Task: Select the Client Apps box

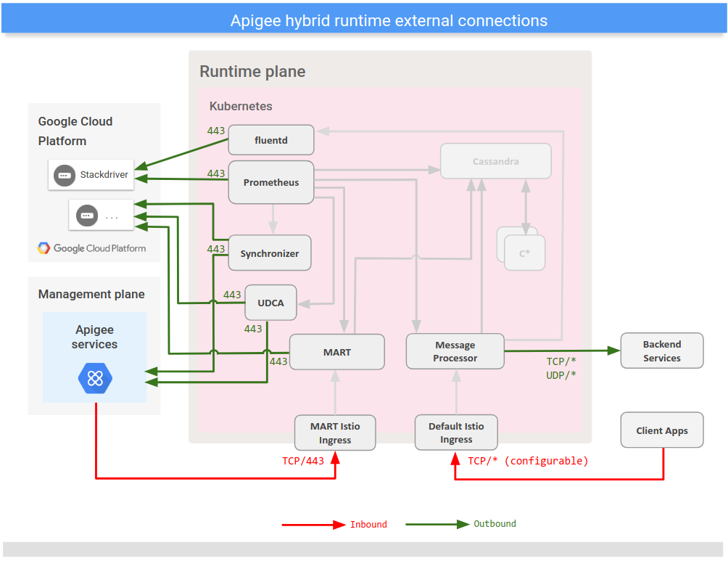Action: click(x=661, y=430)
